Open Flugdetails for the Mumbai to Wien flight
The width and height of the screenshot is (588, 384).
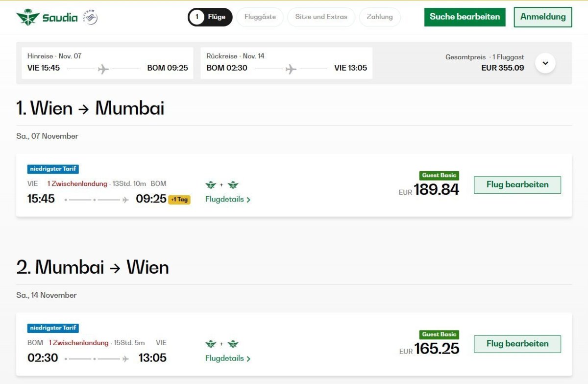click(x=228, y=358)
